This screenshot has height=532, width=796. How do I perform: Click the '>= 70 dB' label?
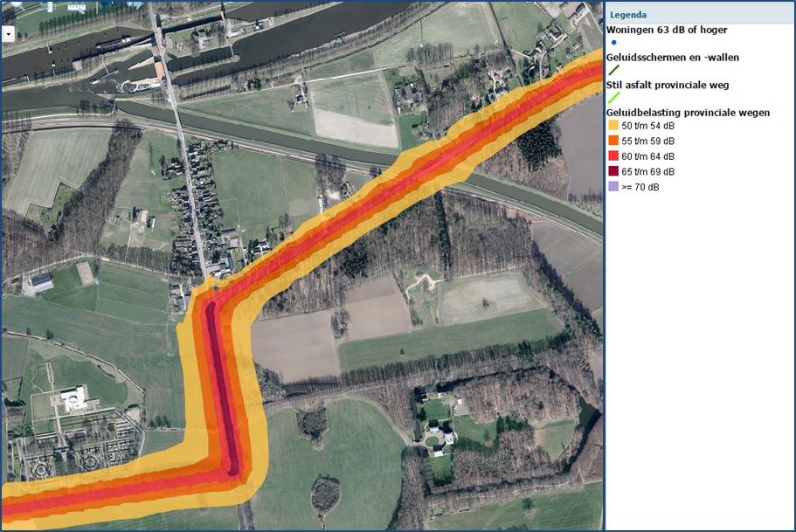[640, 187]
